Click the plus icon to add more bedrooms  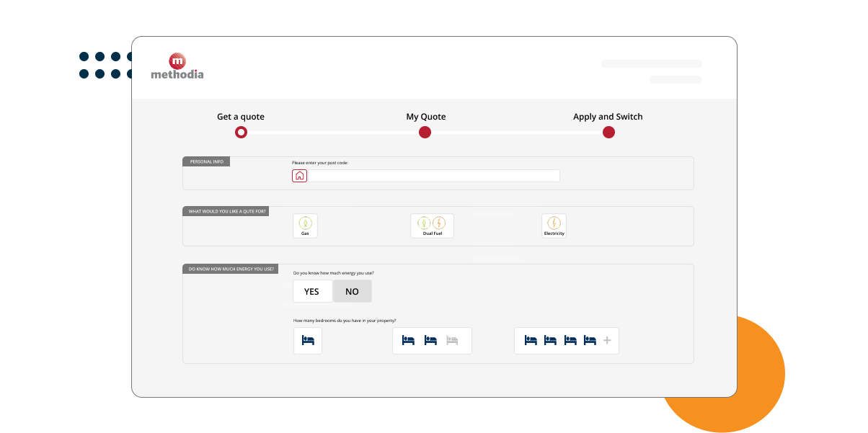(606, 339)
